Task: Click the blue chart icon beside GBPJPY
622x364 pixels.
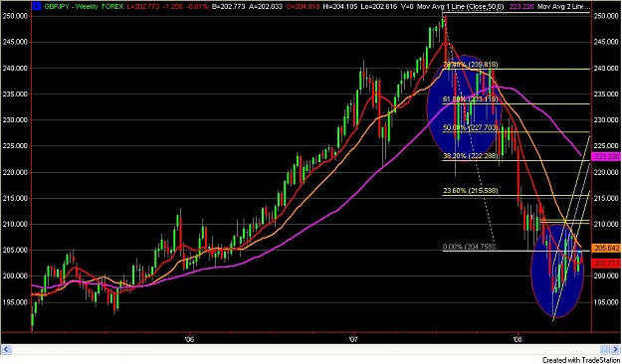Action: click(x=37, y=6)
